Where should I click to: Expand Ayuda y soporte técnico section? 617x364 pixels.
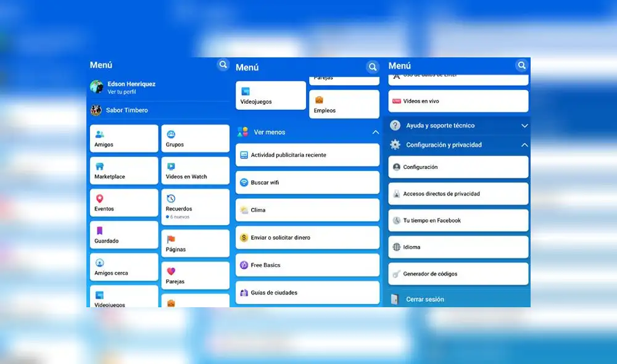(x=458, y=125)
